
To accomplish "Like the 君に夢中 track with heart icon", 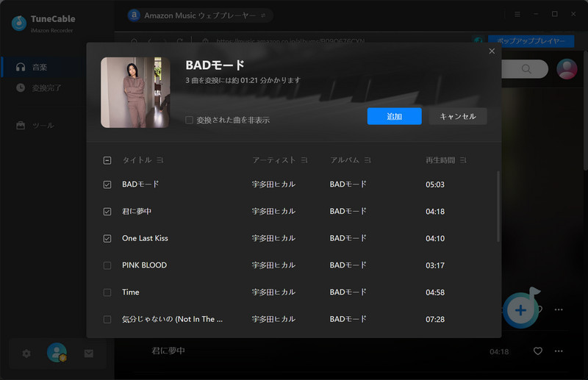I will click(x=538, y=351).
